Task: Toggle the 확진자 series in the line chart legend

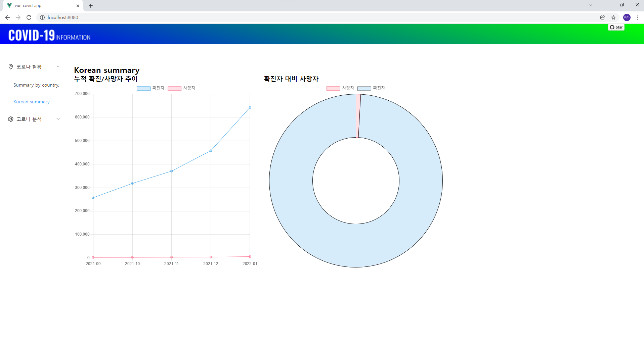Action: (x=151, y=88)
